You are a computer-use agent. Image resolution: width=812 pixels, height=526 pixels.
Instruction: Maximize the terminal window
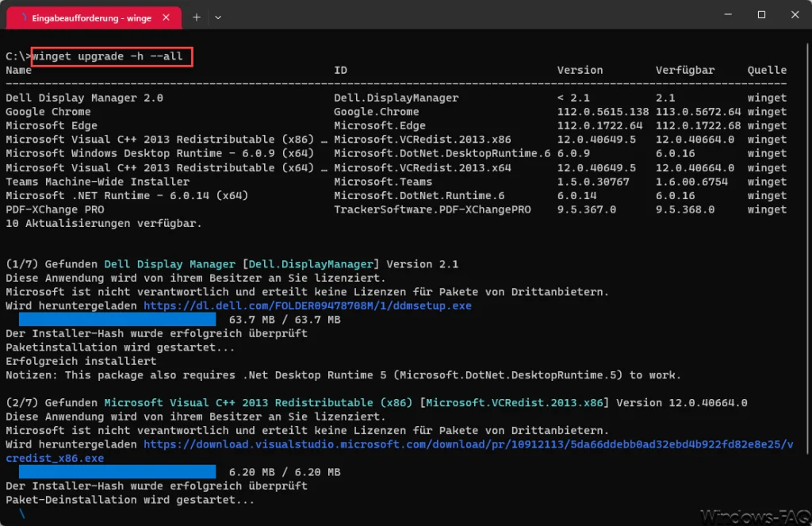coord(761,14)
